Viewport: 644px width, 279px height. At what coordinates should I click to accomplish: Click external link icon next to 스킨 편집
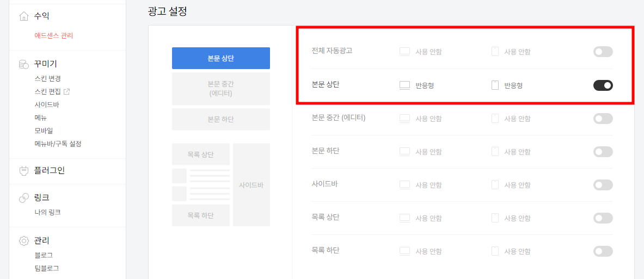(66, 91)
